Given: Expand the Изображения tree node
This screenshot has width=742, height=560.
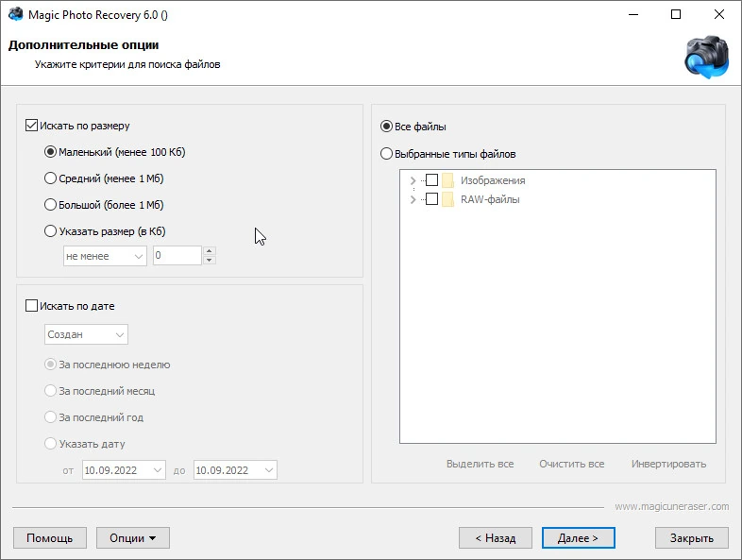Looking at the screenshot, I should pos(413,180).
